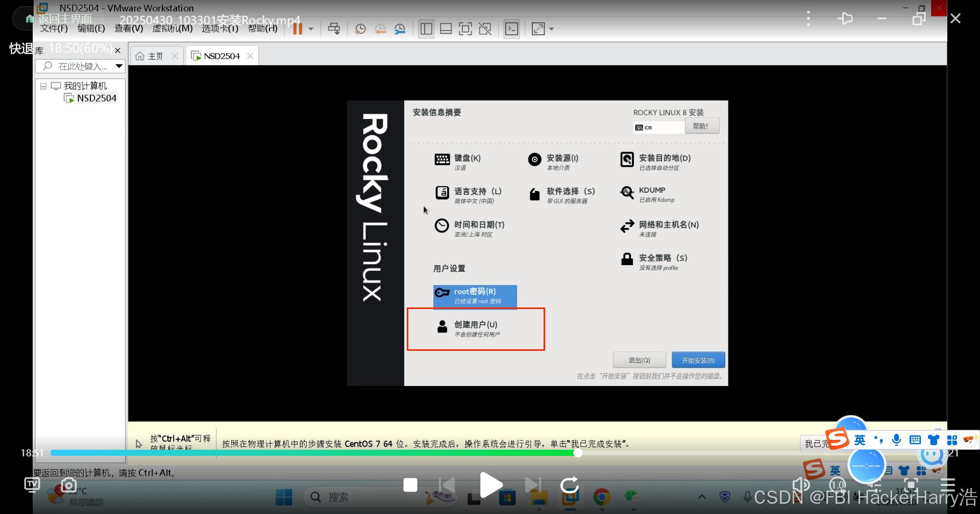This screenshot has height=514, width=980.
Task: Click the Sogou input voice microphone icon
Action: (896, 440)
